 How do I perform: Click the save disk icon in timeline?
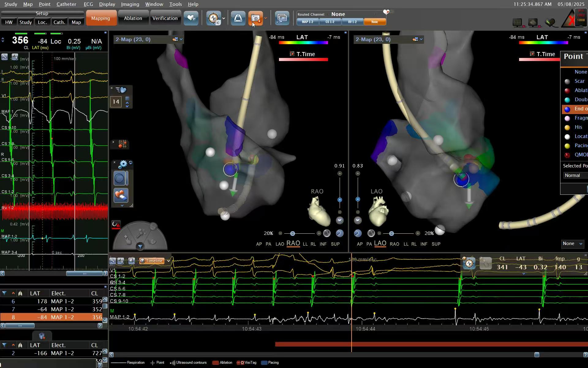pyautogui.click(x=131, y=261)
